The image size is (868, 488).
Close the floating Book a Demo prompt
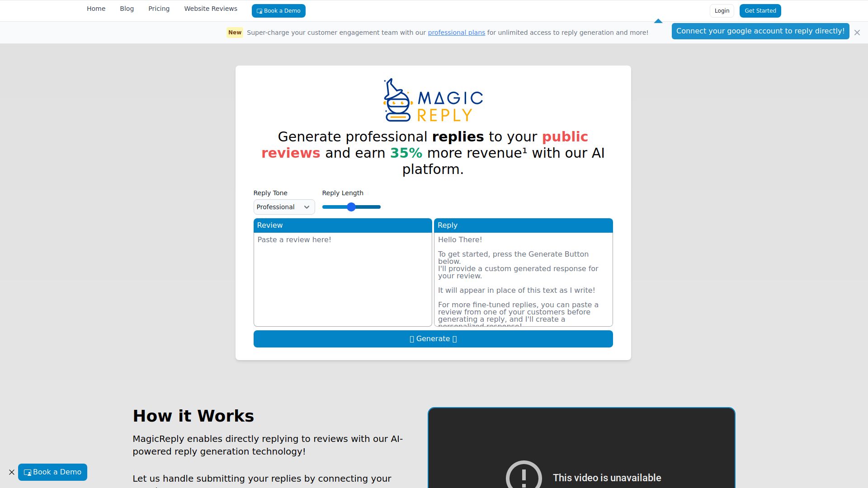click(11, 472)
